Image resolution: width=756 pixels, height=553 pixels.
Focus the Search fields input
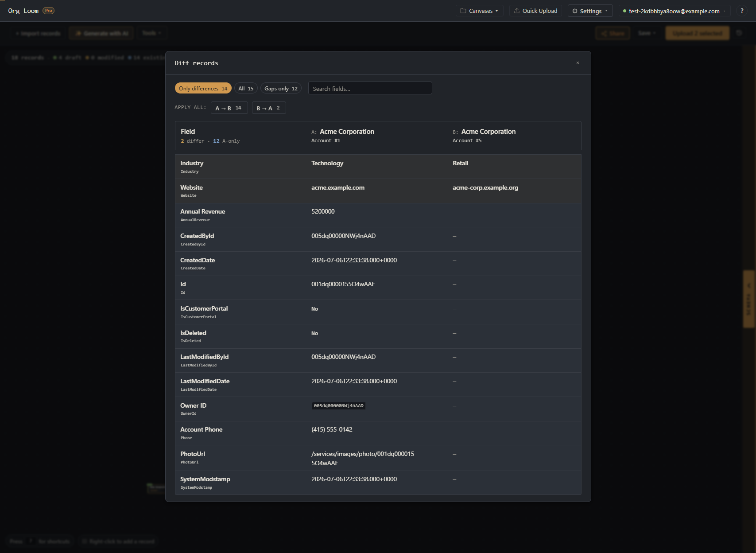pos(370,89)
